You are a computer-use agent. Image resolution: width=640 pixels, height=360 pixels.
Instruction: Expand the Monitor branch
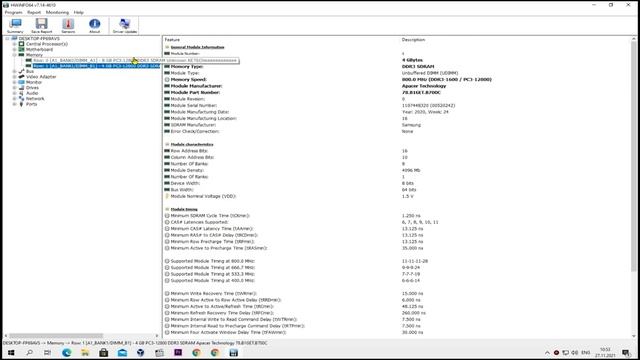[x=15, y=82]
